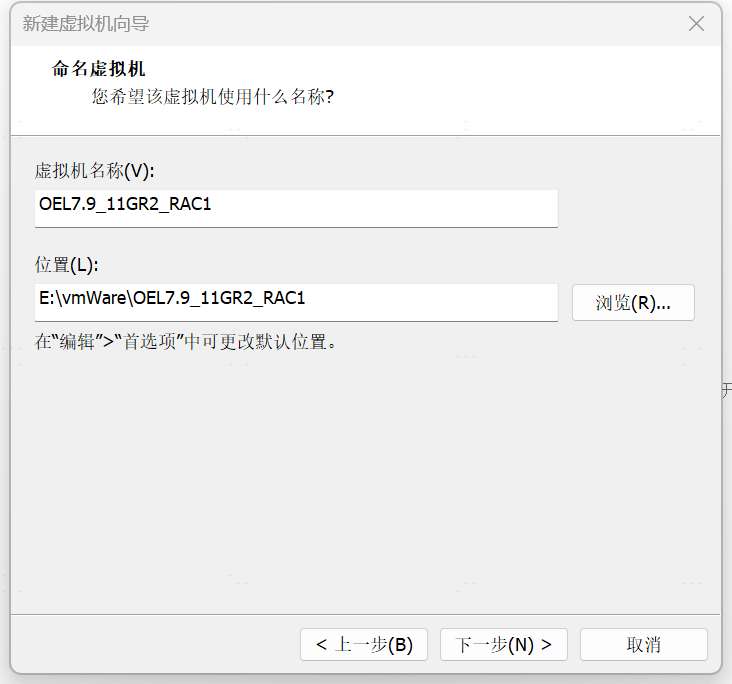This screenshot has width=732, height=684.
Task: Go back with the 上一步(B) button
Action: [364, 645]
